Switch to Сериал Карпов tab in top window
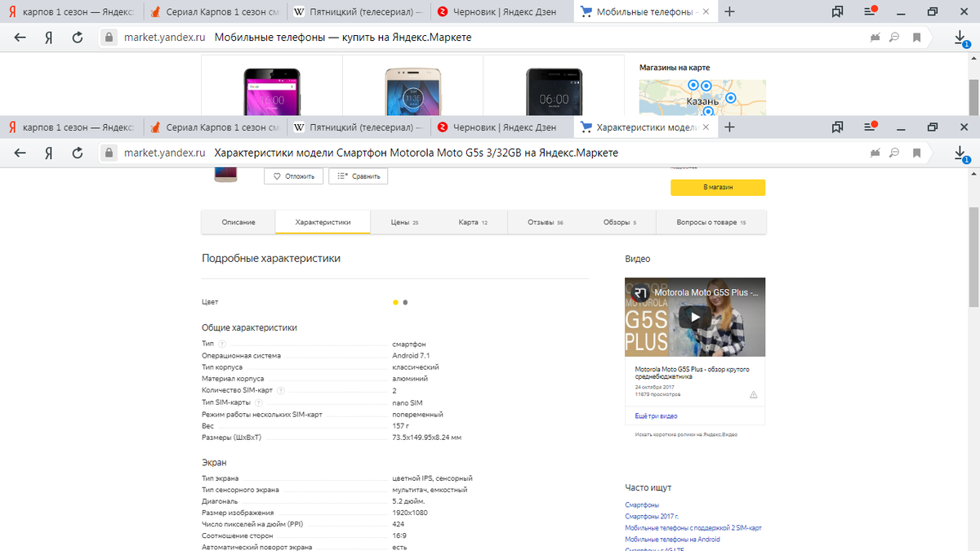Viewport: 980px width, 551px height. click(216, 12)
